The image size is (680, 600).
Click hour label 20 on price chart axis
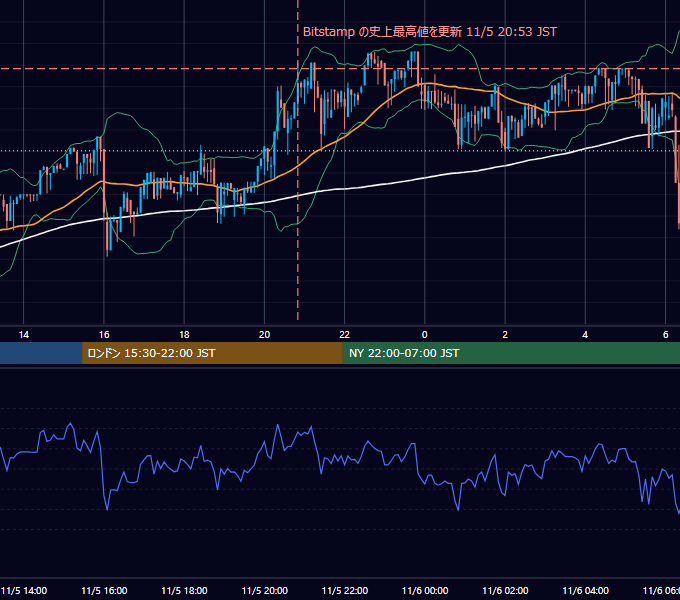coord(265,335)
